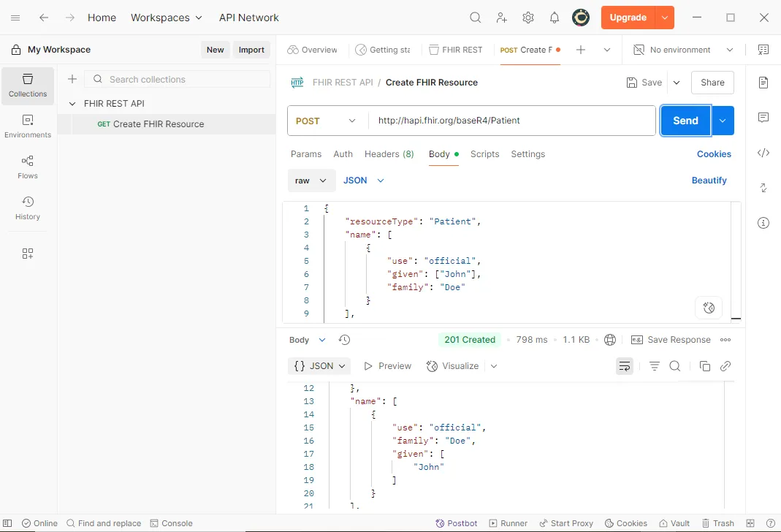This screenshot has width=781, height=532.
Task: Switch to the FHIR REST tab
Action: click(456, 50)
